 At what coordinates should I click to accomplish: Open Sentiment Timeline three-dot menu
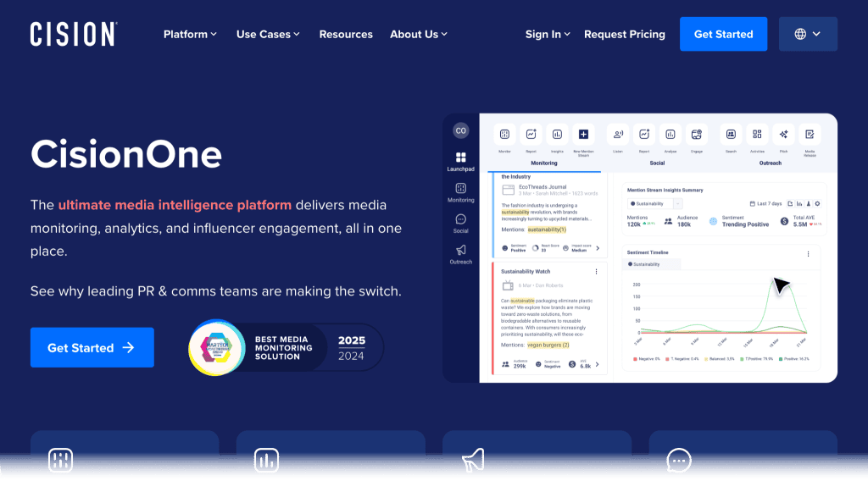coord(808,254)
